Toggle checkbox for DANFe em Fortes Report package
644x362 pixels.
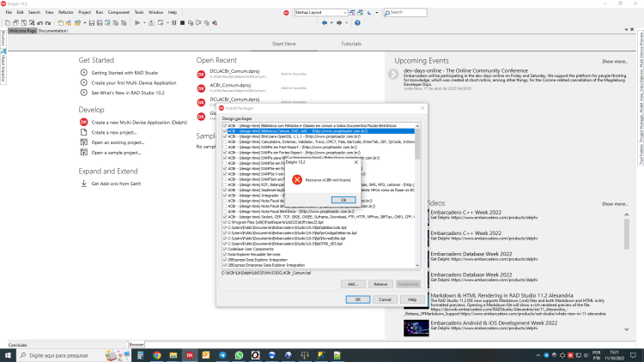pyautogui.click(x=225, y=153)
